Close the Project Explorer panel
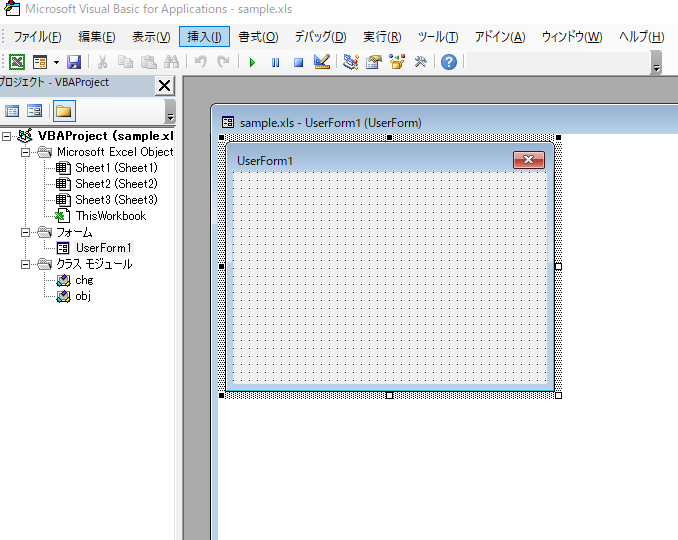This screenshot has height=540, width=678. click(164, 85)
